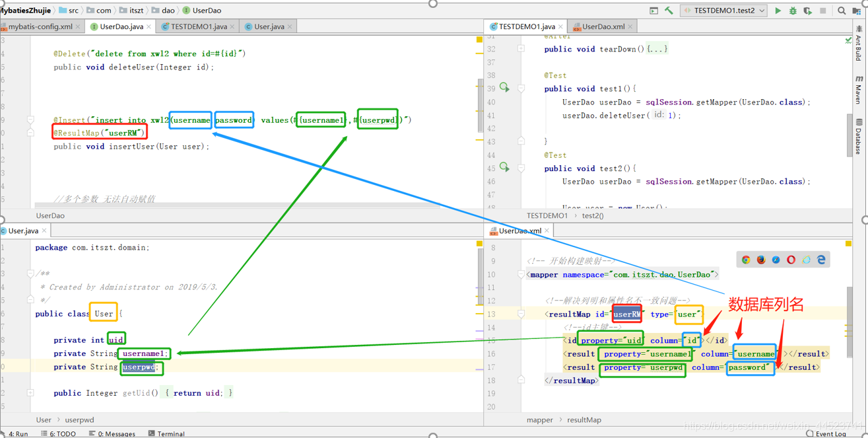Screen dimensions: 868x438
Task: Click yellow warning indicator atop UserDao.java editor
Action: tap(479, 40)
